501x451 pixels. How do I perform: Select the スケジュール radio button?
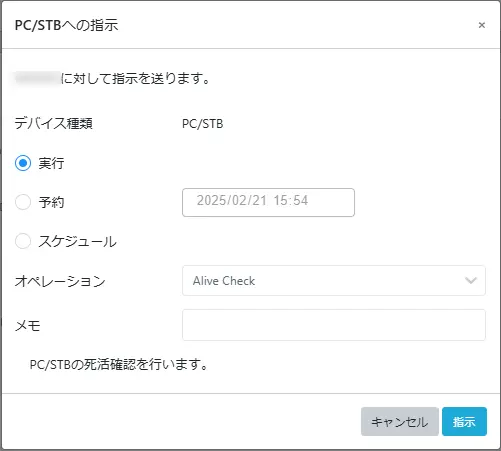click(23, 241)
